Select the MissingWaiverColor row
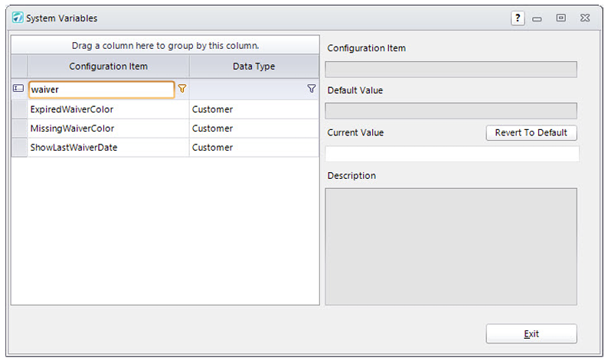This screenshot has height=364, width=608. pos(165,128)
